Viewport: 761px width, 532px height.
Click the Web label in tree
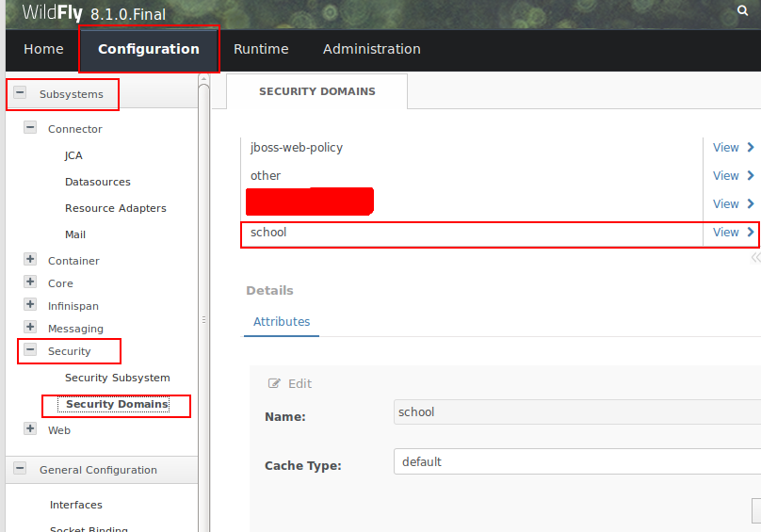[59, 430]
